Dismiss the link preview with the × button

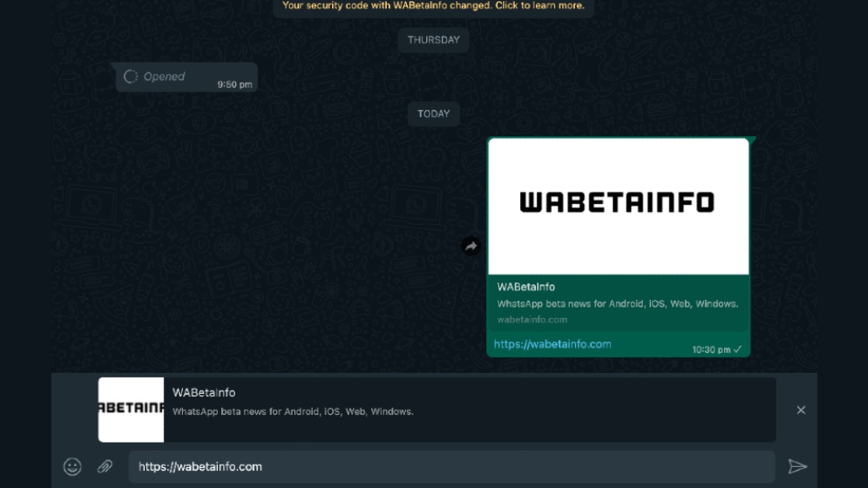801,410
